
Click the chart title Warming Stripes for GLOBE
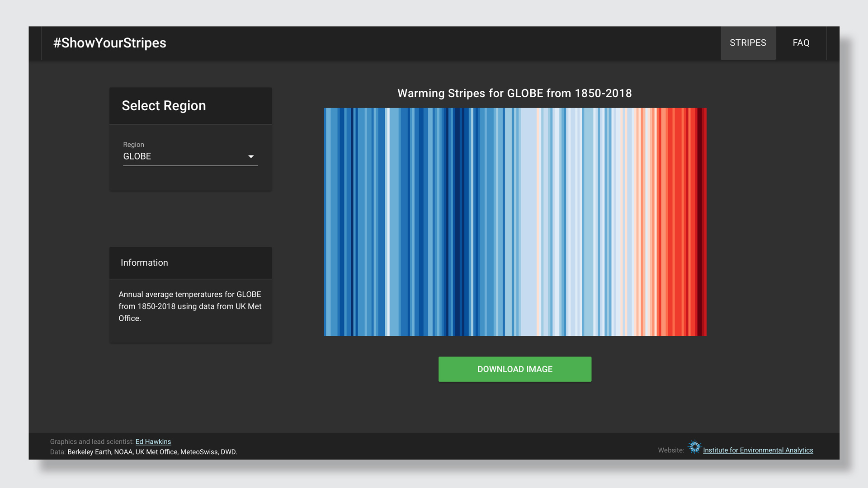514,93
